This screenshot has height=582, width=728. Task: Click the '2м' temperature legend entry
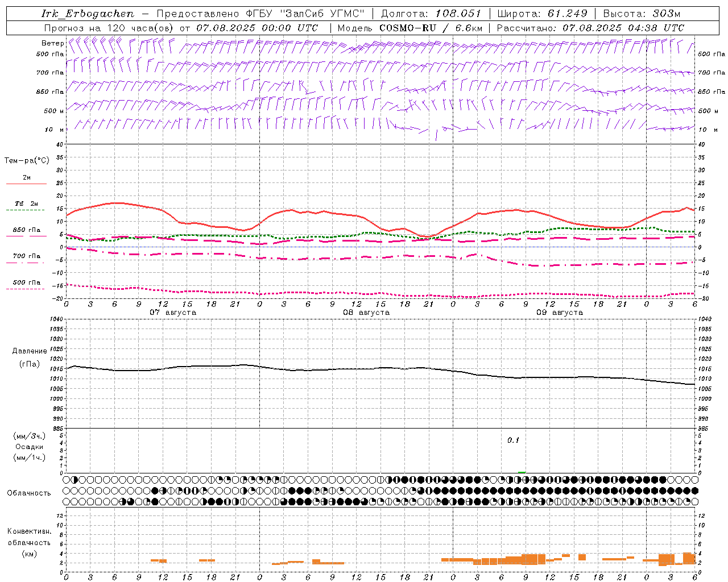[x=27, y=177]
